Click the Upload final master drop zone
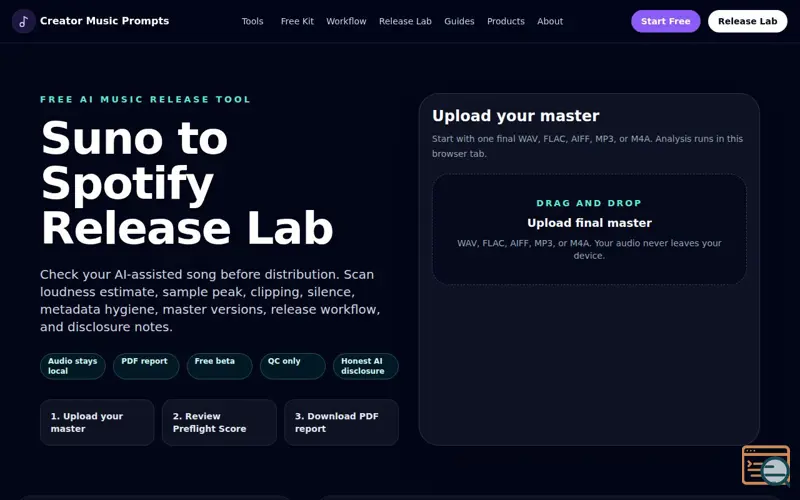The width and height of the screenshot is (800, 500). (x=589, y=229)
